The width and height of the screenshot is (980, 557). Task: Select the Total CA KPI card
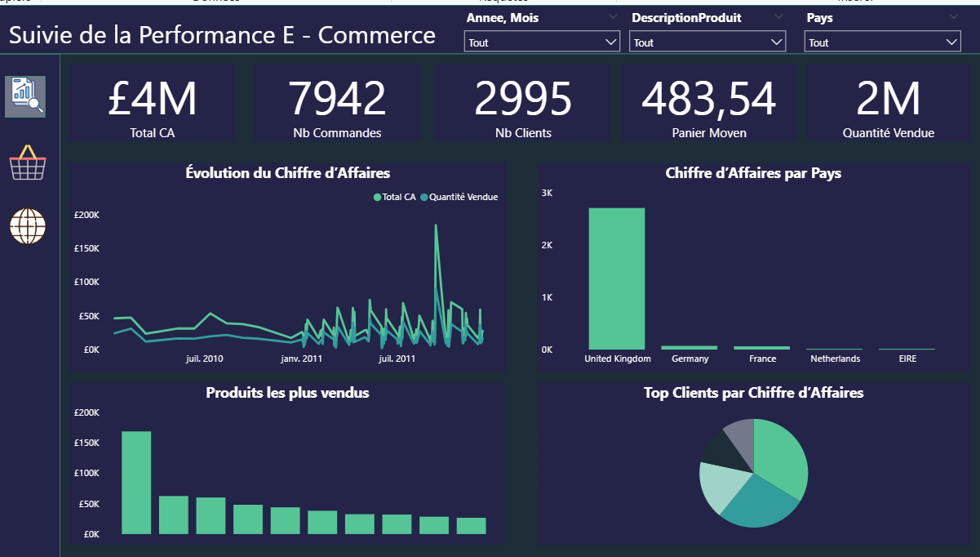[152, 103]
